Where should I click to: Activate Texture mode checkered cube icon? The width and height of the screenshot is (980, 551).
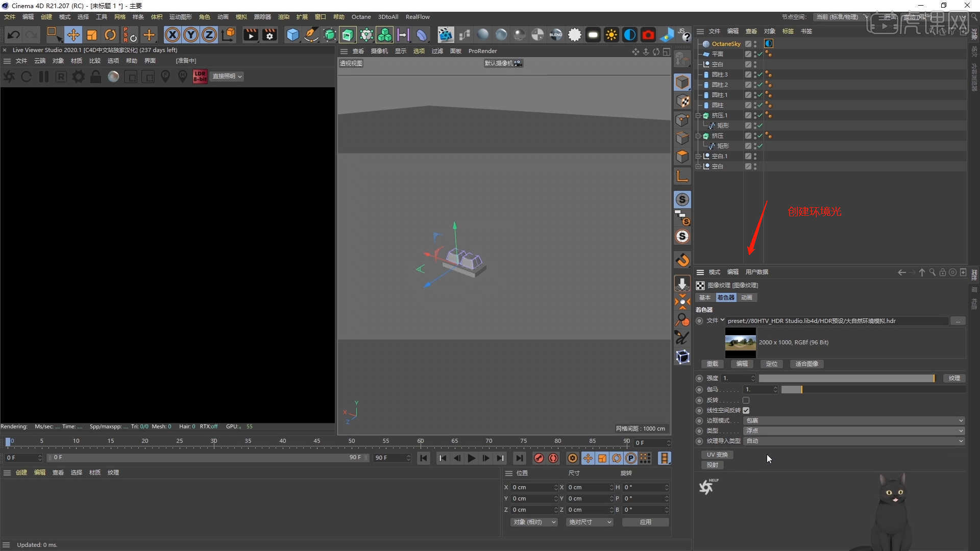click(x=682, y=101)
